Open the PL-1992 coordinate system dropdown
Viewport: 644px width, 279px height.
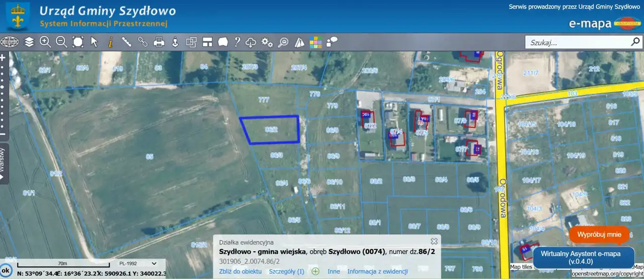pyautogui.click(x=138, y=263)
